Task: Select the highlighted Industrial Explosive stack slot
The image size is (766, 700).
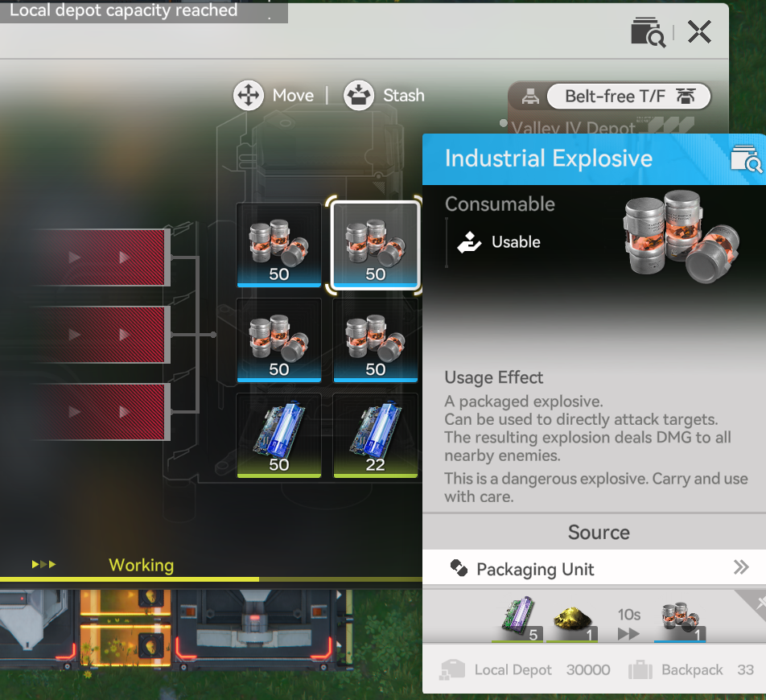Action: pos(375,245)
